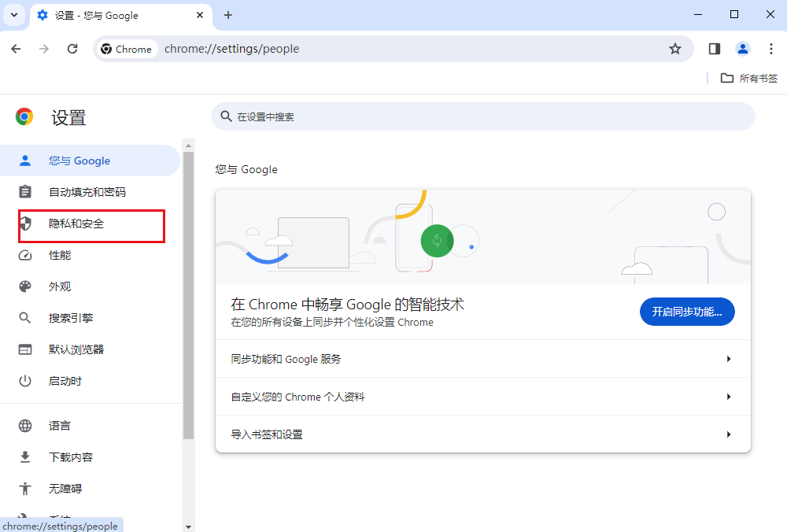
Task: Click the green sync circle illustration icon
Action: click(437, 241)
